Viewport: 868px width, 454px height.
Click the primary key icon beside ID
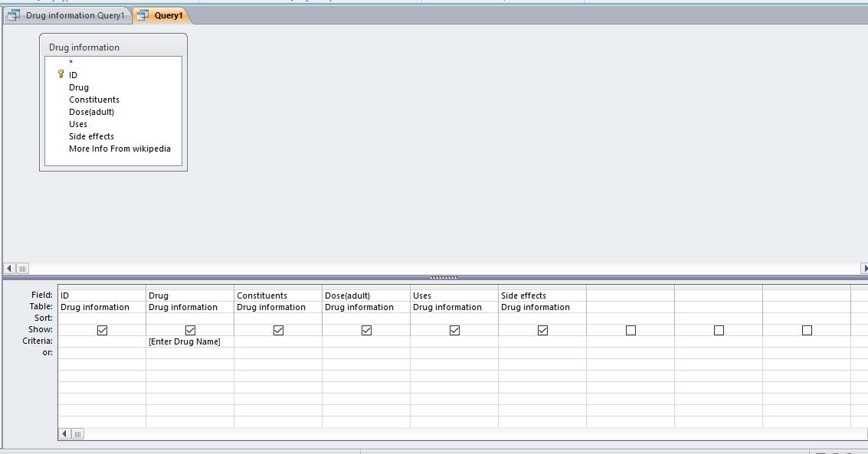(61, 74)
